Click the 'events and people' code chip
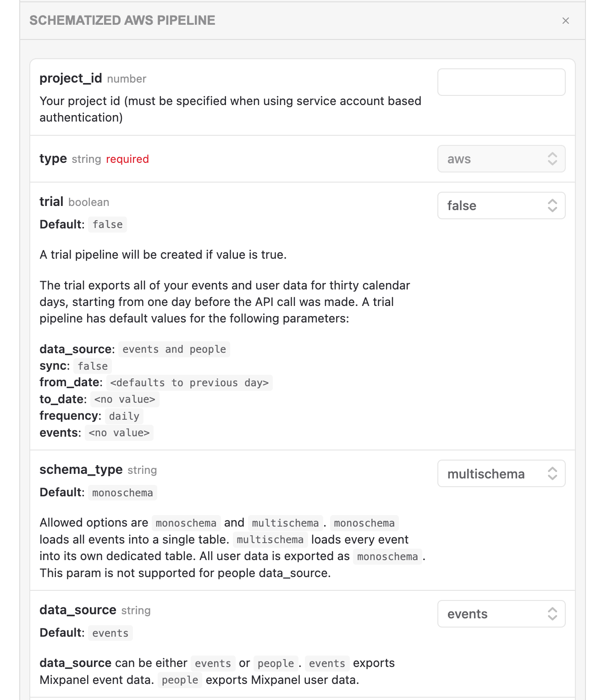This screenshot has height=700, width=596. 174,350
